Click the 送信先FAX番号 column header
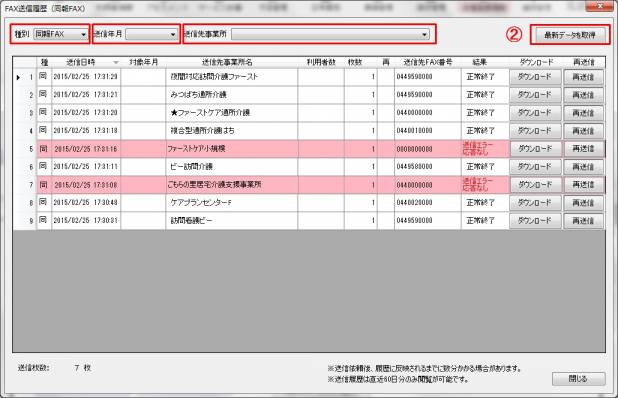The height and width of the screenshot is (398, 618). tap(428, 62)
